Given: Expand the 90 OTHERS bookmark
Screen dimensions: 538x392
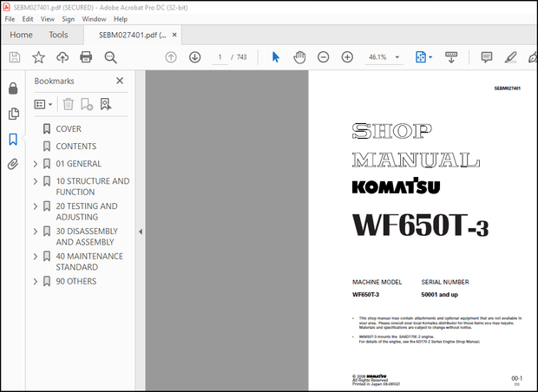Looking at the screenshot, I should 36,282.
